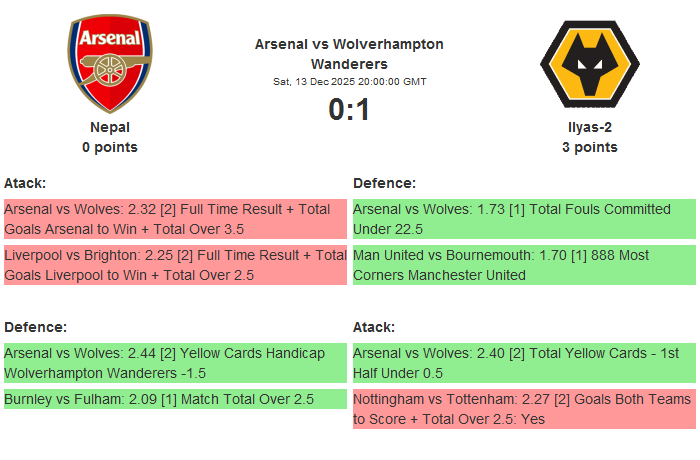The image size is (700, 460).
Task: Select the Man United vs Bournemouth corners bet
Action: [523, 265]
